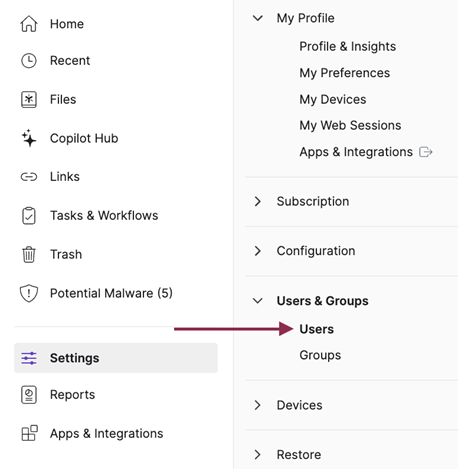Click the Potential Malware shield icon

tap(29, 293)
